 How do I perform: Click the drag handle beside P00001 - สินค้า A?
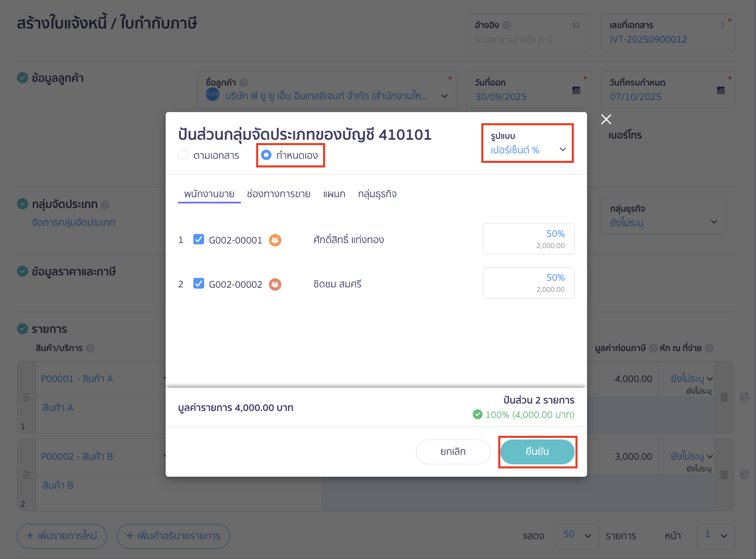(26, 397)
